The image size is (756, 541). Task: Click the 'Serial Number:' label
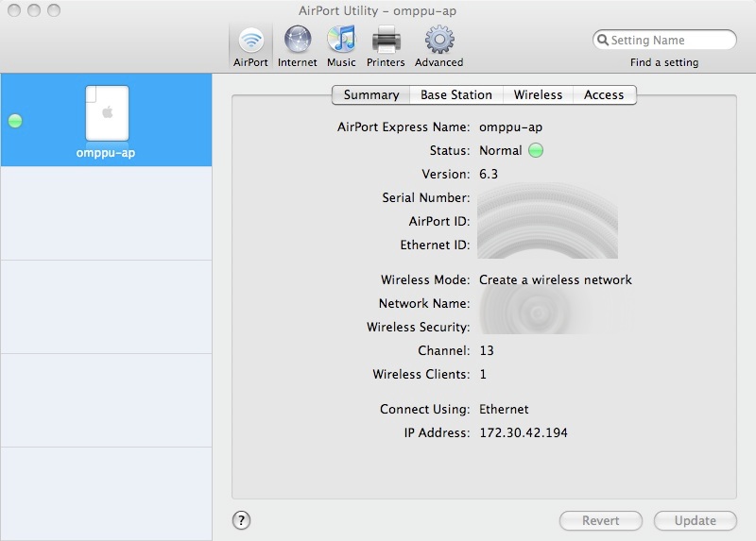[426, 197]
